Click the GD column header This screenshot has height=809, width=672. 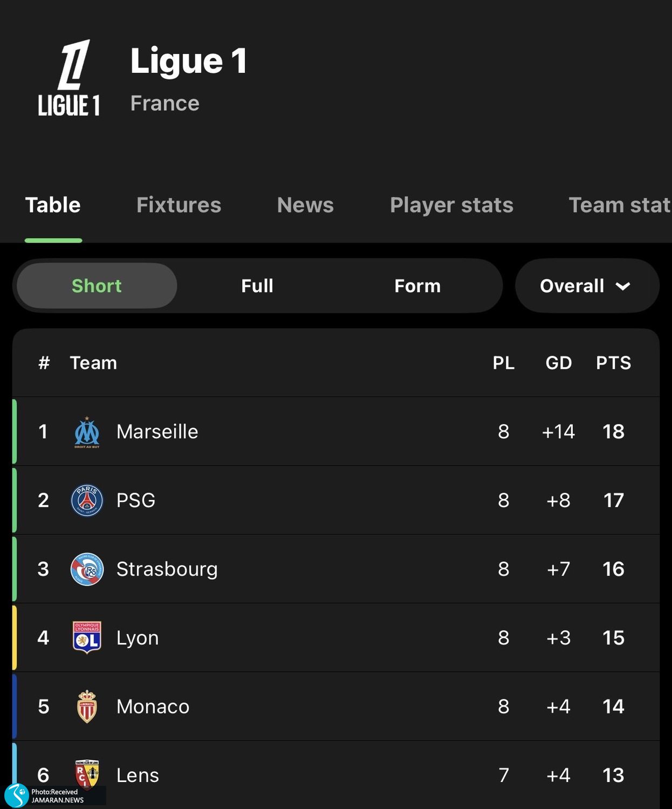(558, 363)
